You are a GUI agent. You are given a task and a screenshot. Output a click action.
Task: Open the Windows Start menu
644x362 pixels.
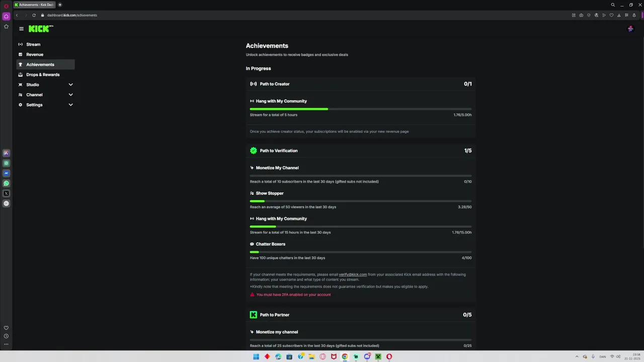coord(256,357)
